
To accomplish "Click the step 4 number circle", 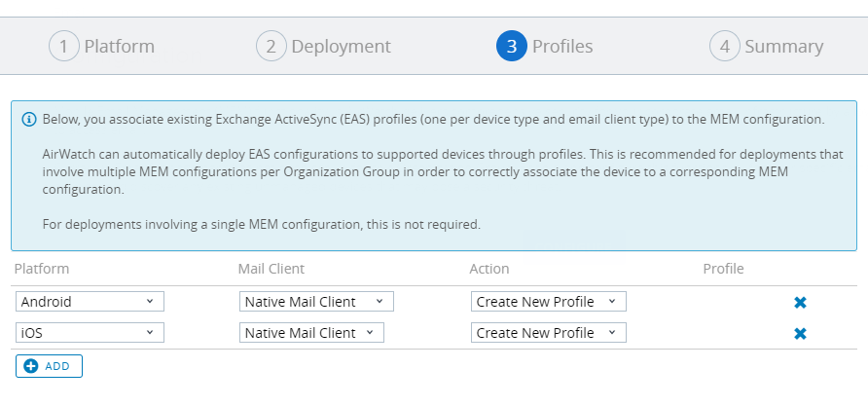I will point(725,46).
